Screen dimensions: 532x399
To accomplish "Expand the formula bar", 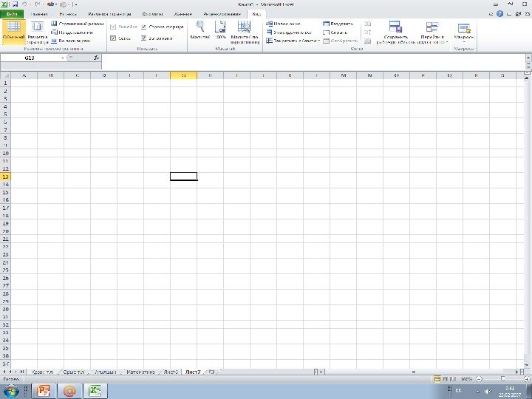I will click(x=528, y=58).
